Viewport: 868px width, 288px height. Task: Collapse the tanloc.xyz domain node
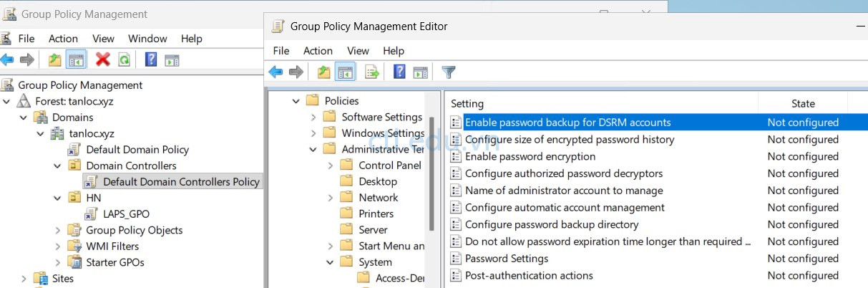[x=42, y=133]
